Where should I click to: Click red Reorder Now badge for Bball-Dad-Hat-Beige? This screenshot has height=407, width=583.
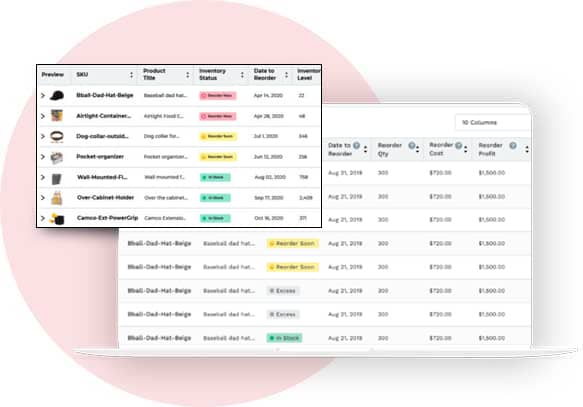point(218,96)
